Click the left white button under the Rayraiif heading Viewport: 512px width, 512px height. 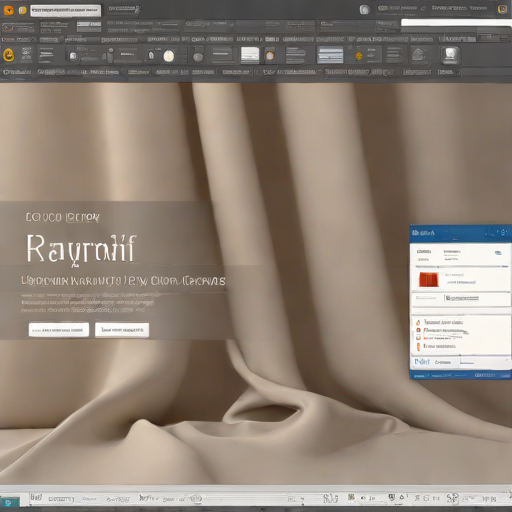coord(59,330)
